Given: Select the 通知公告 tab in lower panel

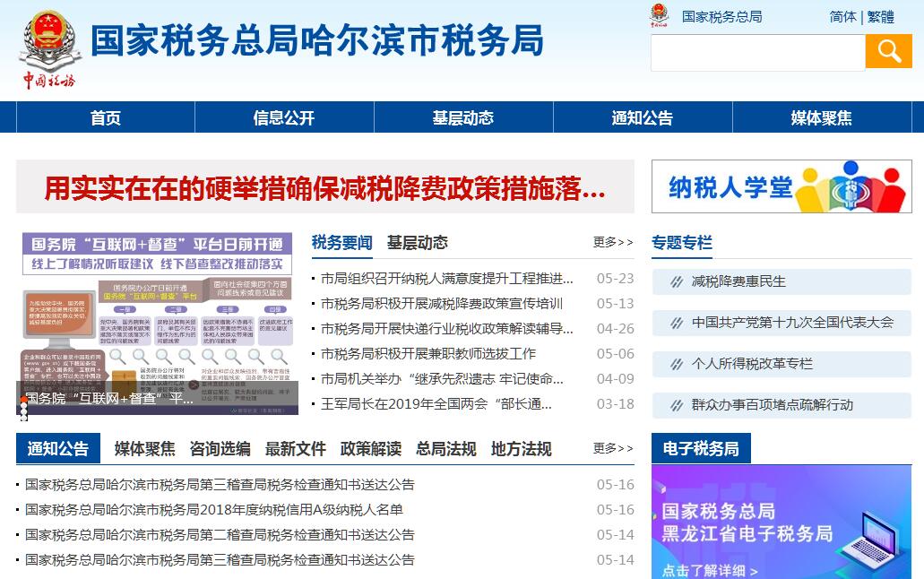Looking at the screenshot, I should click(x=57, y=449).
